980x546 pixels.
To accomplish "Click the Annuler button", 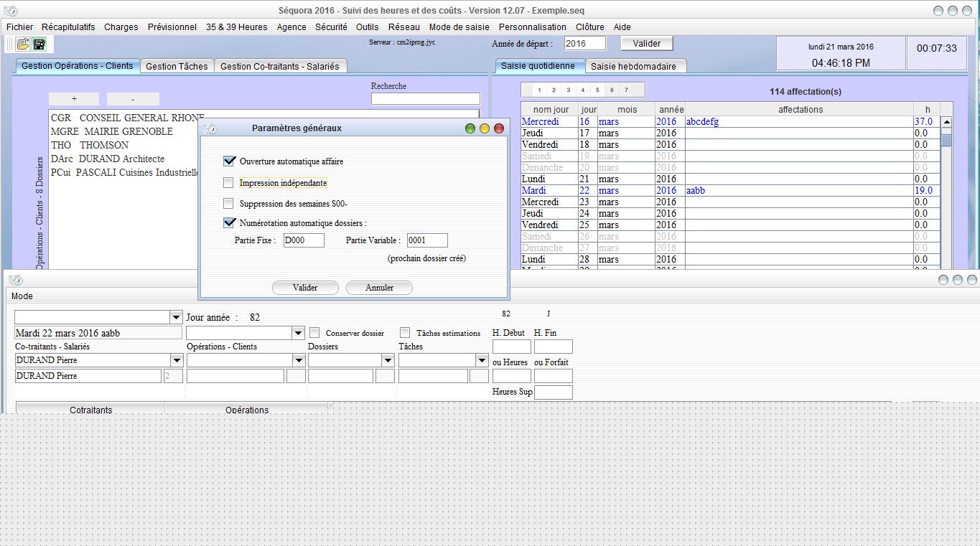I will point(378,287).
